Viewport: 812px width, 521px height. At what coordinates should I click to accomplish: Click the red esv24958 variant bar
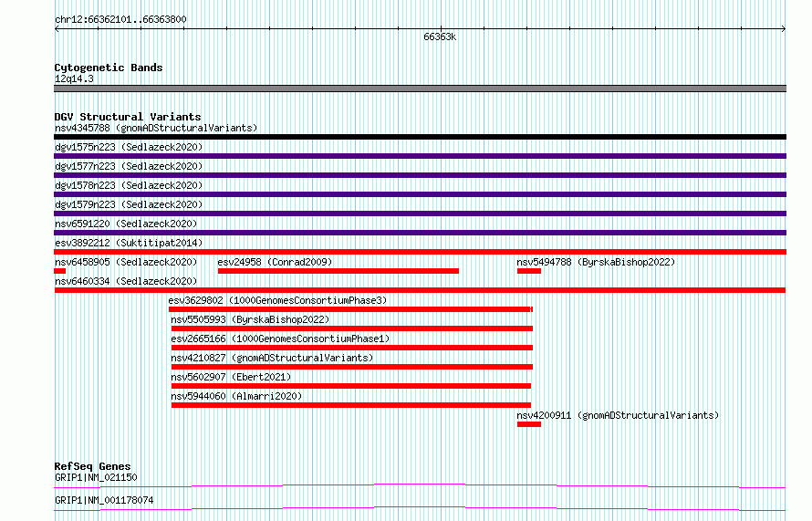click(x=338, y=271)
